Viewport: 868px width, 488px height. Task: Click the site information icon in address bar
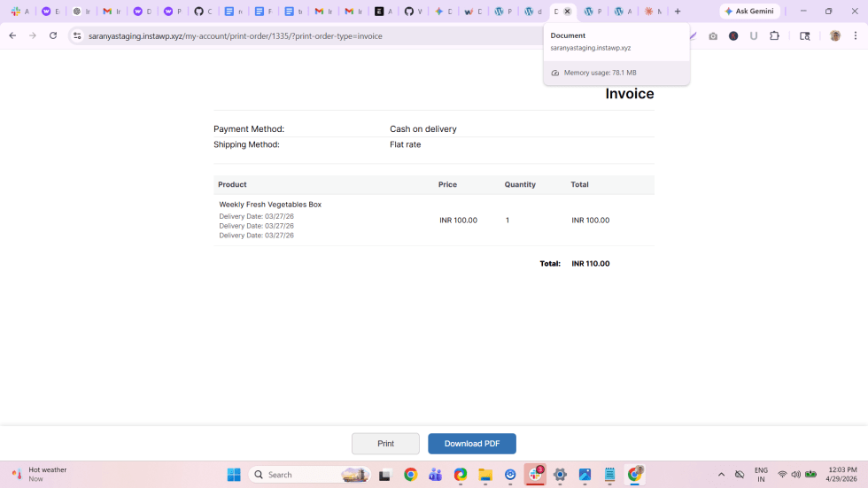[x=77, y=35]
